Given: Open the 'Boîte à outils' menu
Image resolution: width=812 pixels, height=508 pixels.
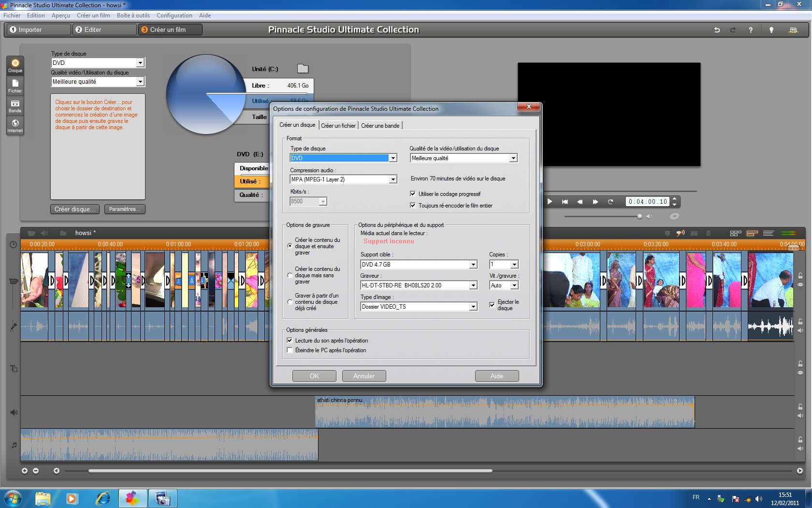Looking at the screenshot, I should point(133,15).
